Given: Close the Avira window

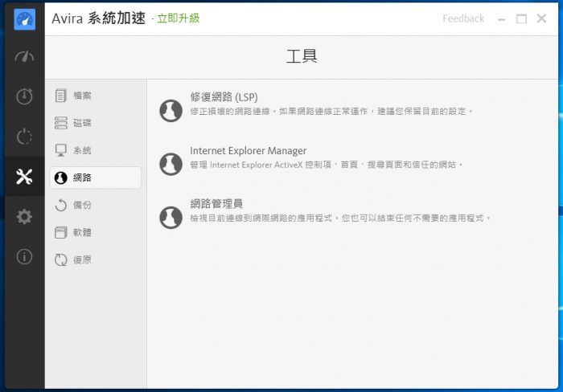Looking at the screenshot, I should (541, 18).
